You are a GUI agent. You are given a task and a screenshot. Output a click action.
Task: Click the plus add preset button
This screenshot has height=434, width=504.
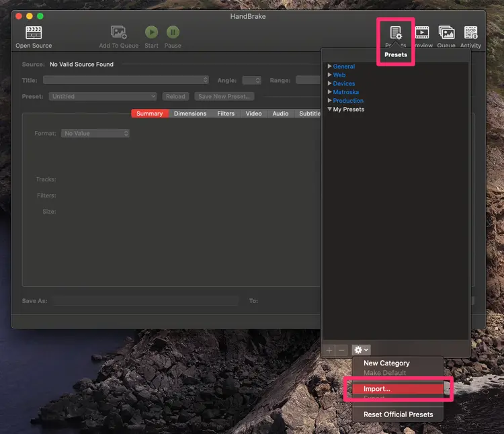point(329,350)
